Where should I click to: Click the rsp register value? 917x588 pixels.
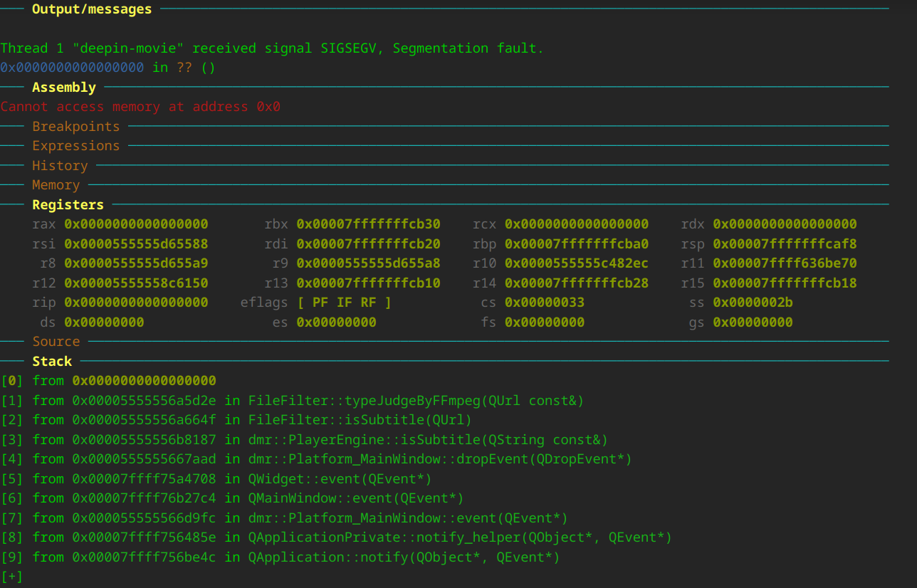(785, 244)
